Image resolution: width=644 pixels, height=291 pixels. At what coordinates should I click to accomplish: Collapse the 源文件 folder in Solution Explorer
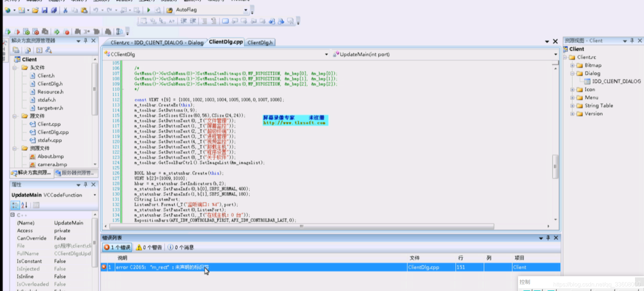click(x=15, y=116)
